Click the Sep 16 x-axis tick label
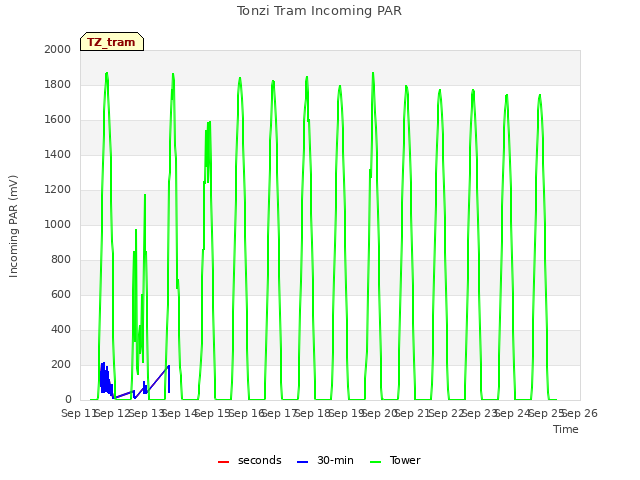640x480 pixels. [247, 413]
